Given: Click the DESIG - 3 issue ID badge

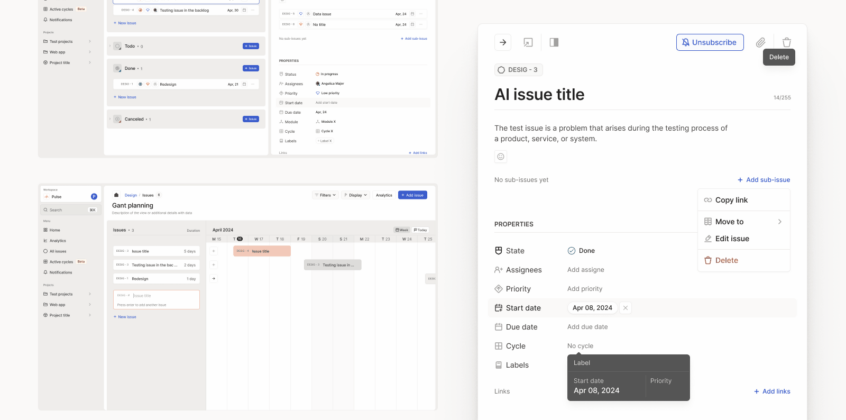Looking at the screenshot, I should pos(518,70).
